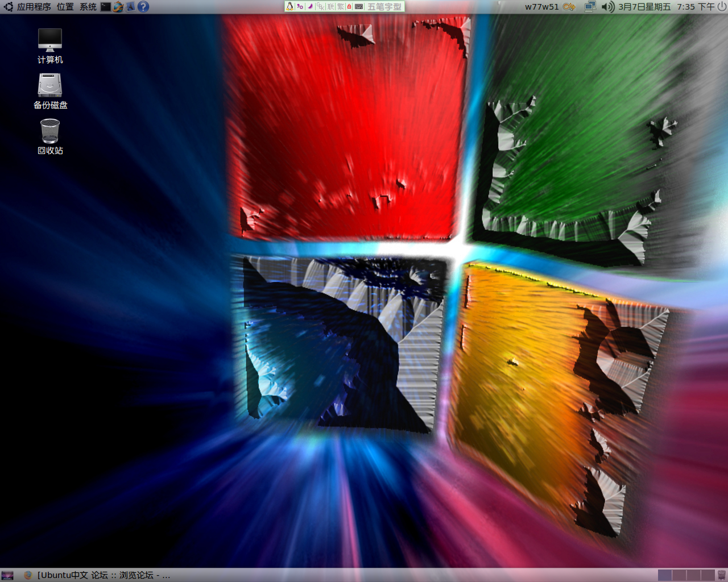The height and width of the screenshot is (582, 728).
Task: Toggle the 联 association mode button
Action: (331, 7)
